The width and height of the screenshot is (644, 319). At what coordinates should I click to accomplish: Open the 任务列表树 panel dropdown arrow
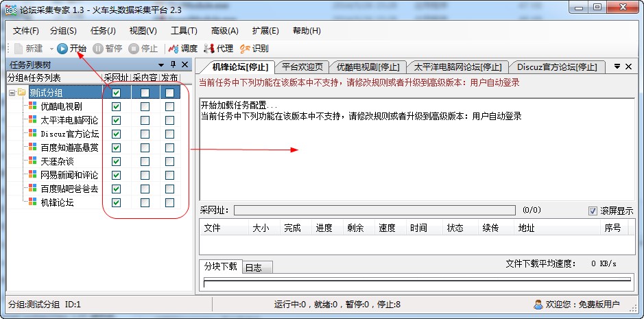tap(161, 65)
